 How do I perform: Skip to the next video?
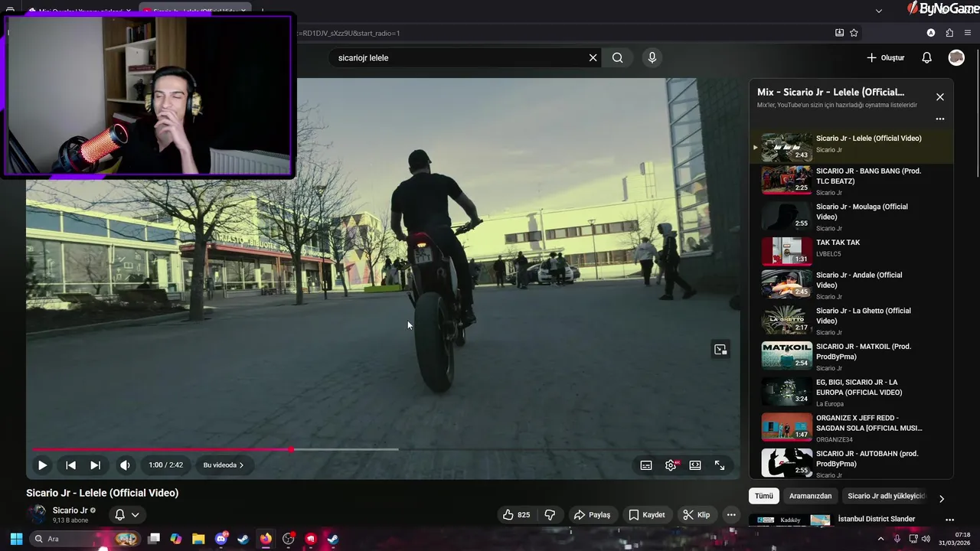tap(95, 465)
